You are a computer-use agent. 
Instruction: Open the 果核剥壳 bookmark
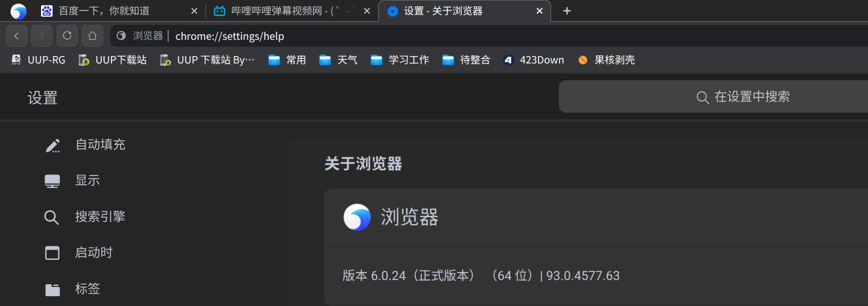[606, 60]
